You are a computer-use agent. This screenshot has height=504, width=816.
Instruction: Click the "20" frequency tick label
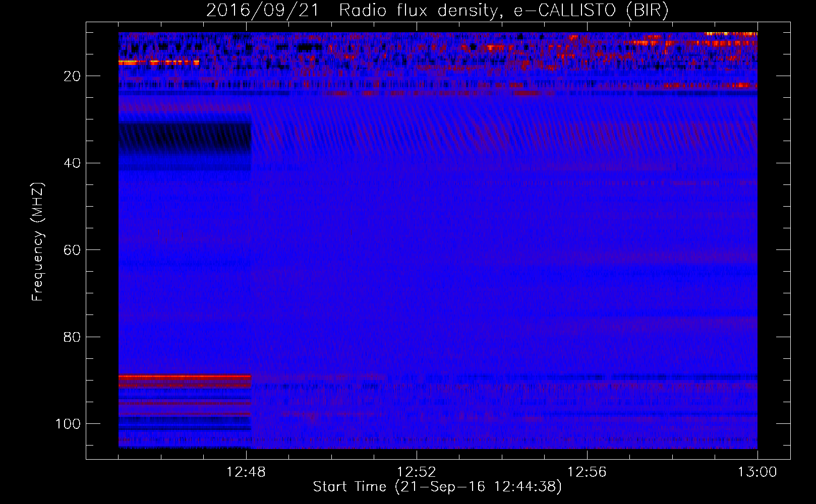click(72, 76)
